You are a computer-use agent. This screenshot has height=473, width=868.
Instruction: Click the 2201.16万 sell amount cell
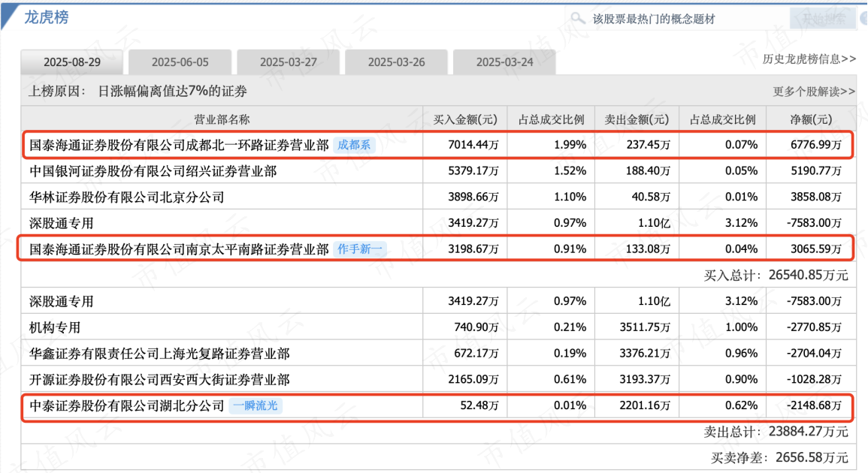645,405
